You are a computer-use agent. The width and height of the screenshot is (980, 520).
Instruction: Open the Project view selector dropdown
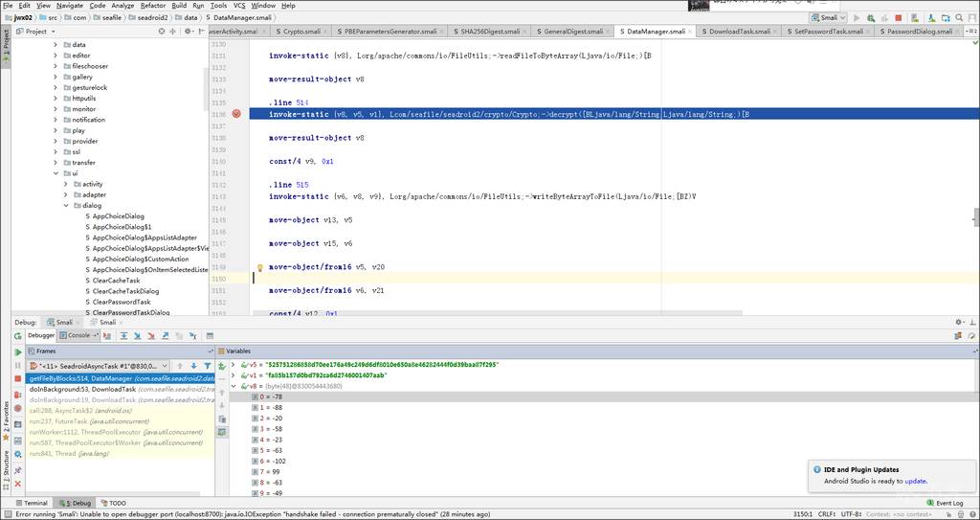[x=35, y=31]
